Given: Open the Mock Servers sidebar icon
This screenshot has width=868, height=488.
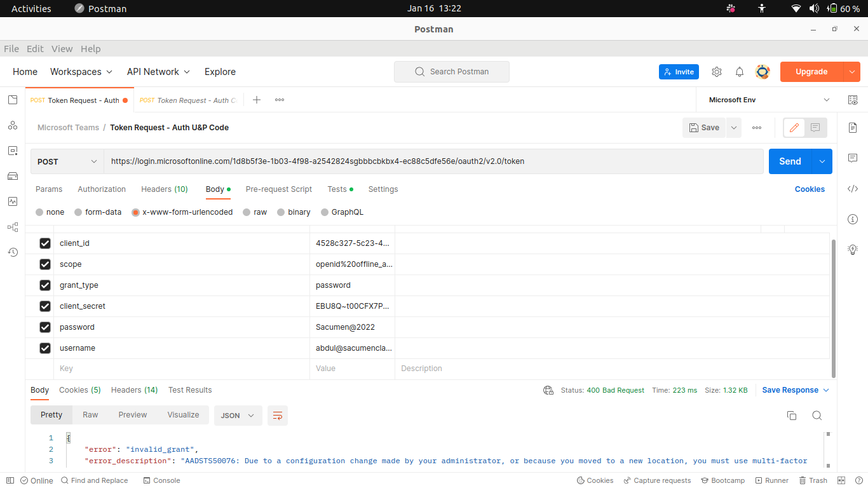Looking at the screenshot, I should click(13, 176).
